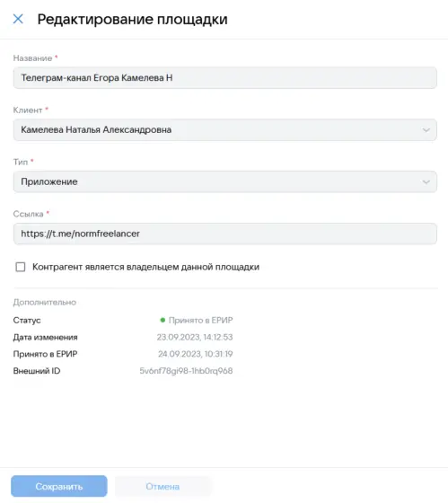Click the Контрагент является владельцем данной площадки label

click(x=146, y=267)
